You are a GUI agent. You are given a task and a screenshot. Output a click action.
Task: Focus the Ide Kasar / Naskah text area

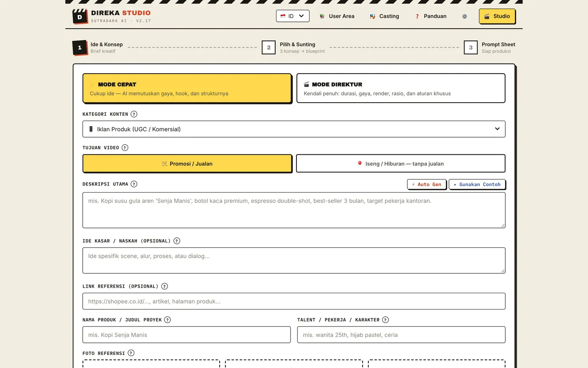294,260
